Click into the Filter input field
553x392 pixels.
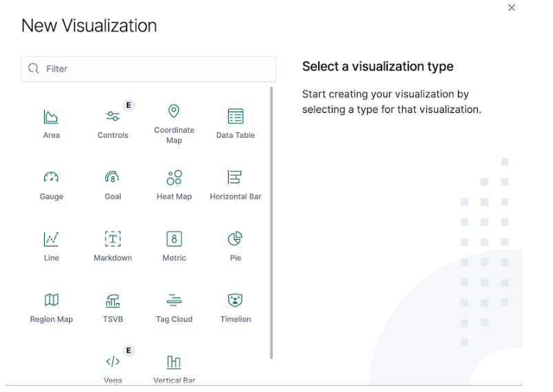click(149, 69)
